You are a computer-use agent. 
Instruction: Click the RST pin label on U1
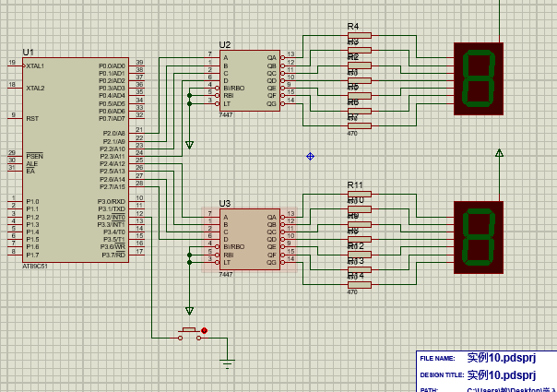(32, 119)
